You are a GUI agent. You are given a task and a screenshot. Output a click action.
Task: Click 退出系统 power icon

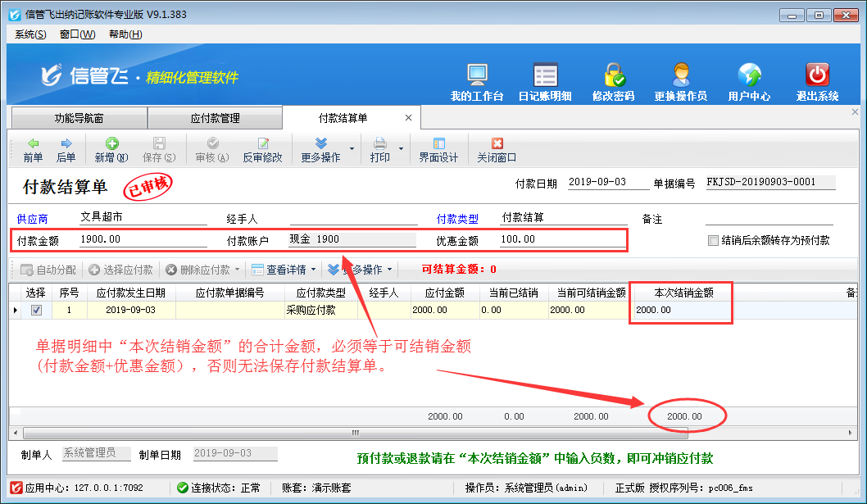pos(817,81)
